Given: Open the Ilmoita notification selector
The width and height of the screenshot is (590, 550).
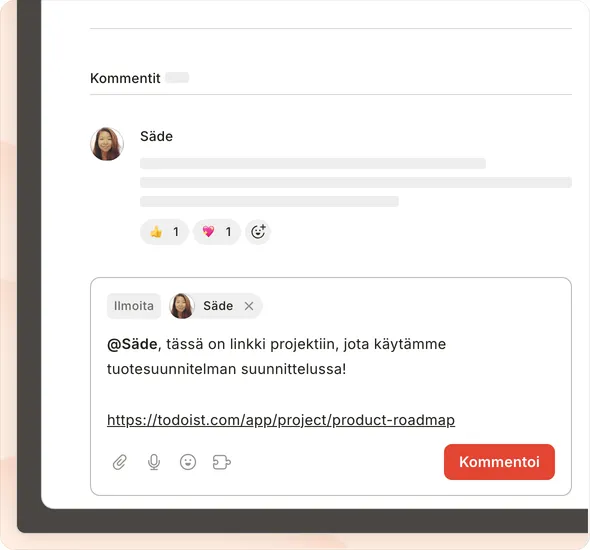Looking at the screenshot, I should pos(134,306).
